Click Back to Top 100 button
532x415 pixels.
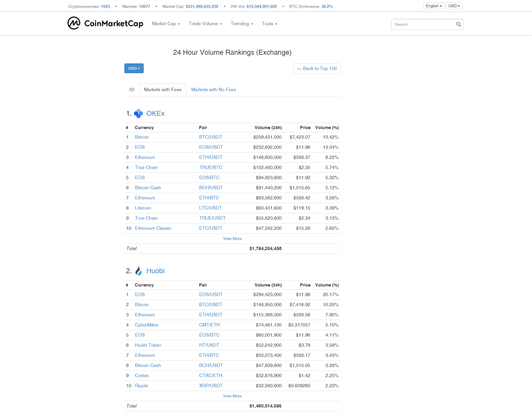317,69
